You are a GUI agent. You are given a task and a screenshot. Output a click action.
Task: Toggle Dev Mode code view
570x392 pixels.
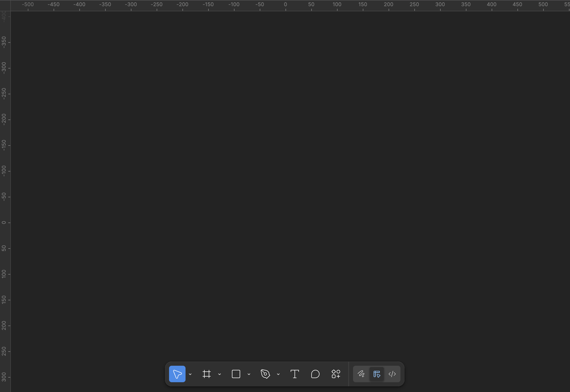(392, 374)
